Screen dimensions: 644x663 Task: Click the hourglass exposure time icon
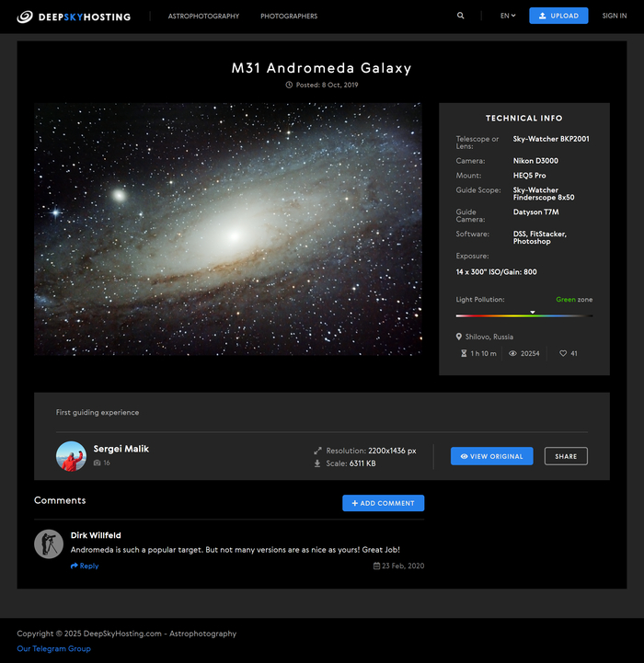point(464,353)
